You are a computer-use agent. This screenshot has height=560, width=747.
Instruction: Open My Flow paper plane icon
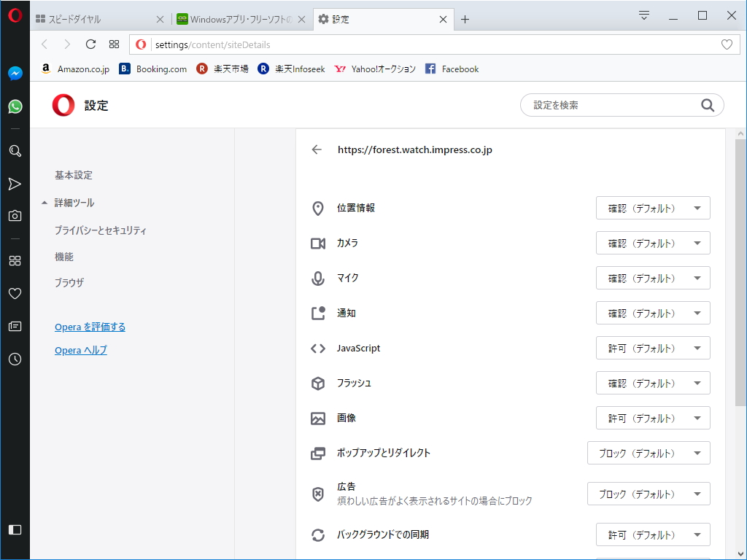point(15,184)
